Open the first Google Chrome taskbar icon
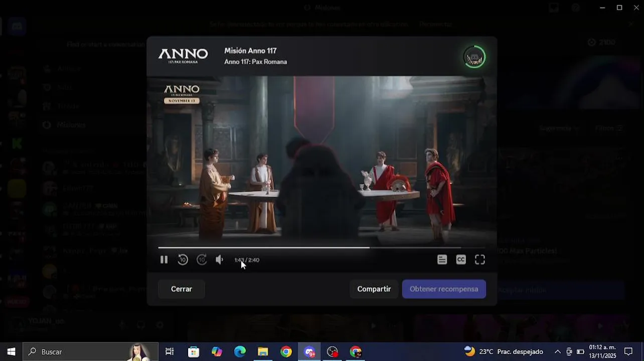This screenshot has width=644, height=361. 286,351
